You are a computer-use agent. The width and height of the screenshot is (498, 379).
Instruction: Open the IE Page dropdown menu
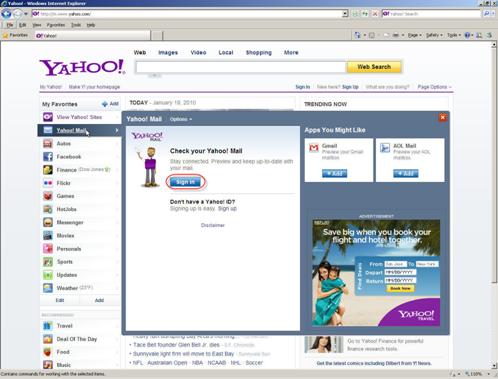click(415, 35)
